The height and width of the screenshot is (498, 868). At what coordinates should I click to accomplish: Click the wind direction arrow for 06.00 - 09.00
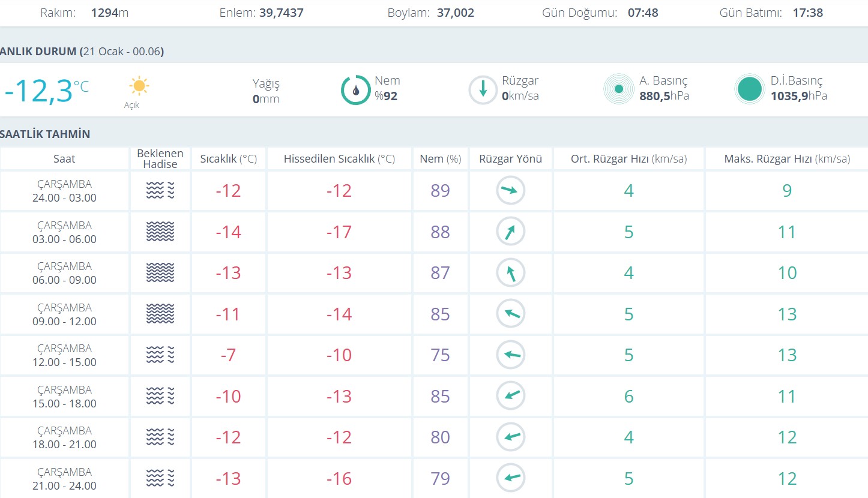[x=510, y=273]
